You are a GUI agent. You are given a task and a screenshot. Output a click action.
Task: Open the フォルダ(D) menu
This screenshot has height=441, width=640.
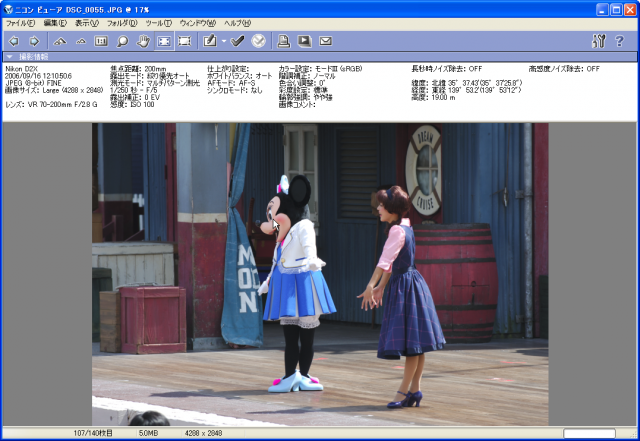(x=122, y=23)
